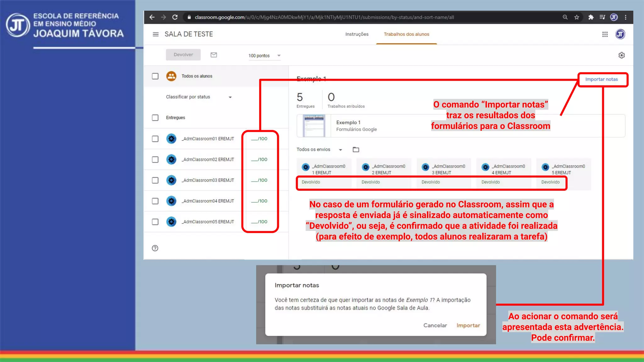Image resolution: width=644 pixels, height=362 pixels.
Task: Open the Classroom hamburger main menu
Action: coord(155,34)
